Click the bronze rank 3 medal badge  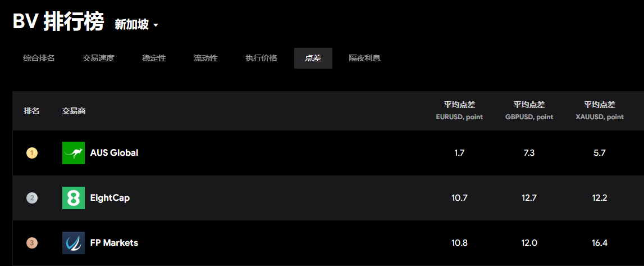(x=32, y=243)
